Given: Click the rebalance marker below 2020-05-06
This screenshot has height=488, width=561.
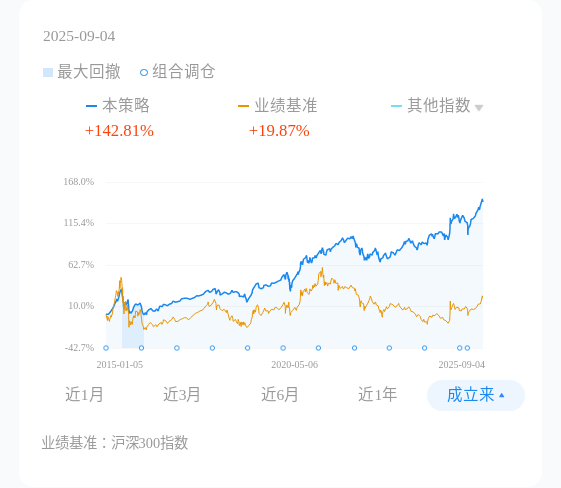Looking at the screenshot, I should pos(283,348).
